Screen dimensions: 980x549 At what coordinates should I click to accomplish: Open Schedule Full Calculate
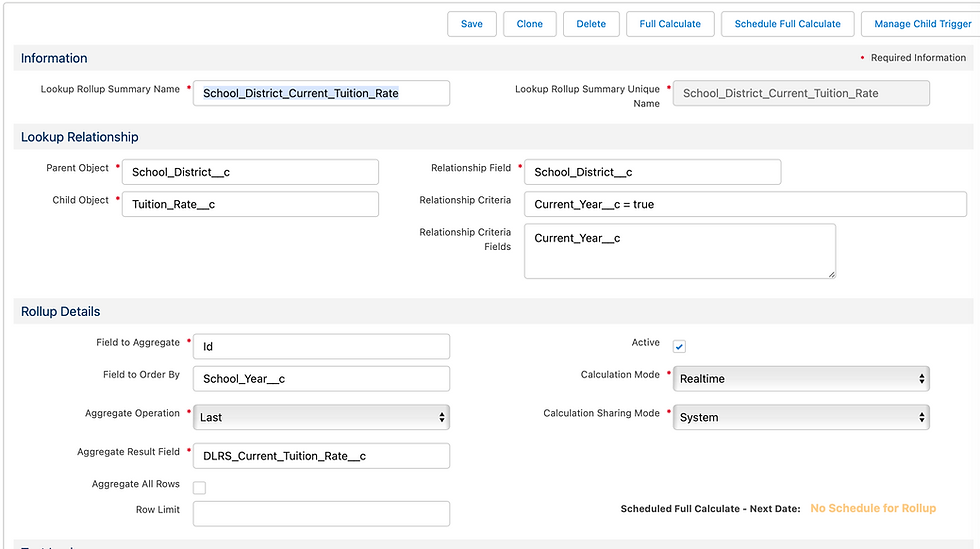[x=788, y=24]
